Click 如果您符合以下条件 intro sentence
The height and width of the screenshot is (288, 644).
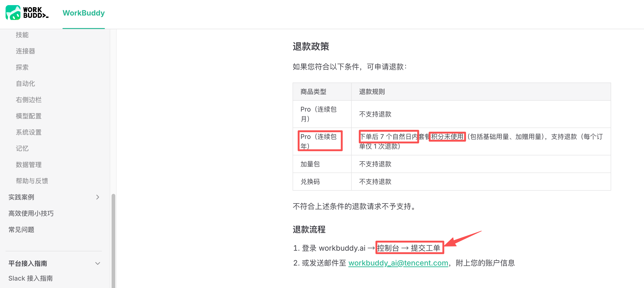click(350, 67)
